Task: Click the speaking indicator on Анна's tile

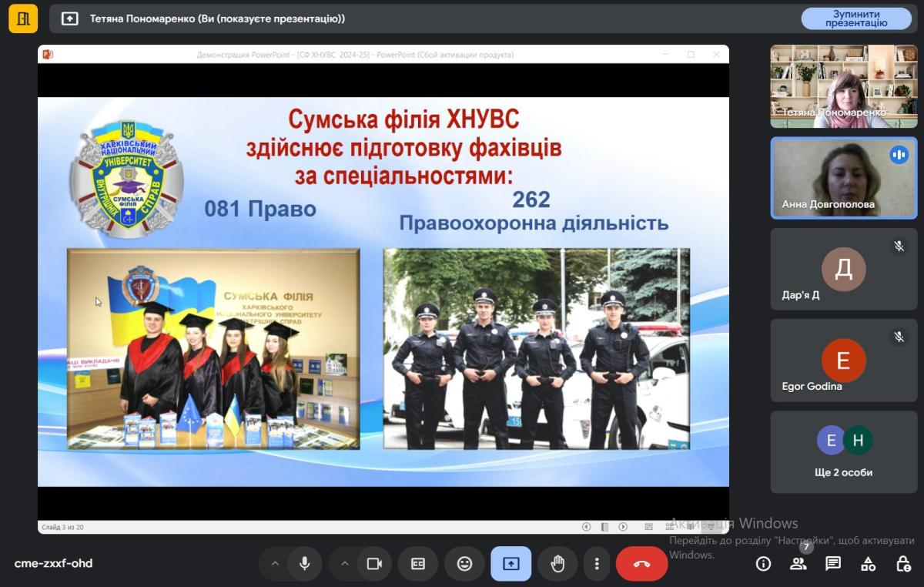Action: (899, 154)
